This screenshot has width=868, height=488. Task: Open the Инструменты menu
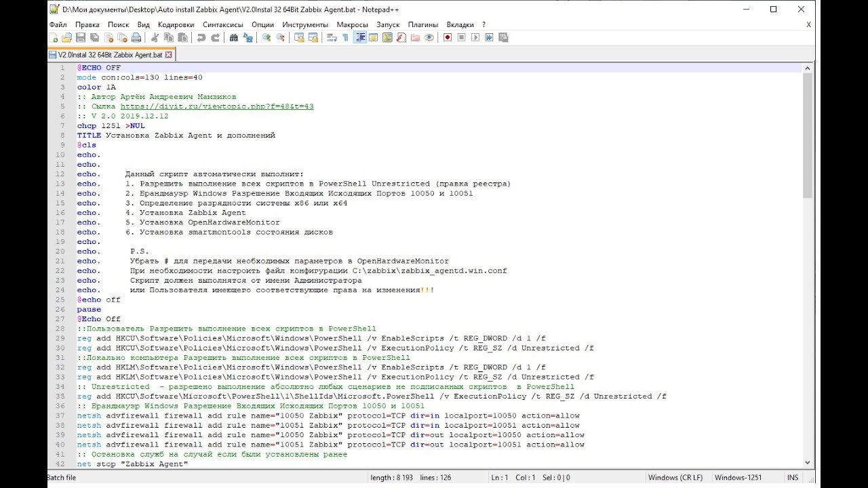pos(305,24)
